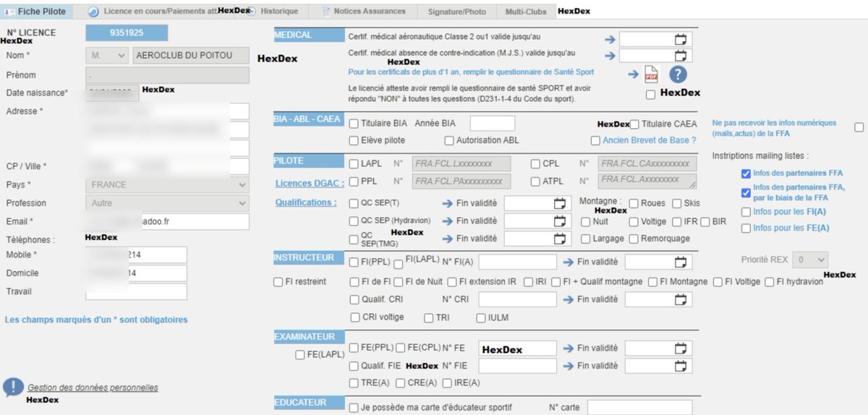Open the PDF Santé Sport questionnaire icon
Viewport: 868px width, 415px height.
point(651,74)
